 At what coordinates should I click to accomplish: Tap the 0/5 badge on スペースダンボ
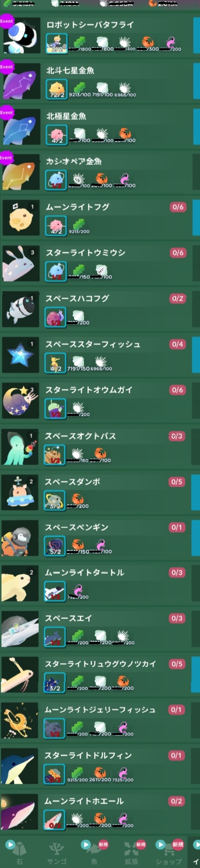click(177, 482)
